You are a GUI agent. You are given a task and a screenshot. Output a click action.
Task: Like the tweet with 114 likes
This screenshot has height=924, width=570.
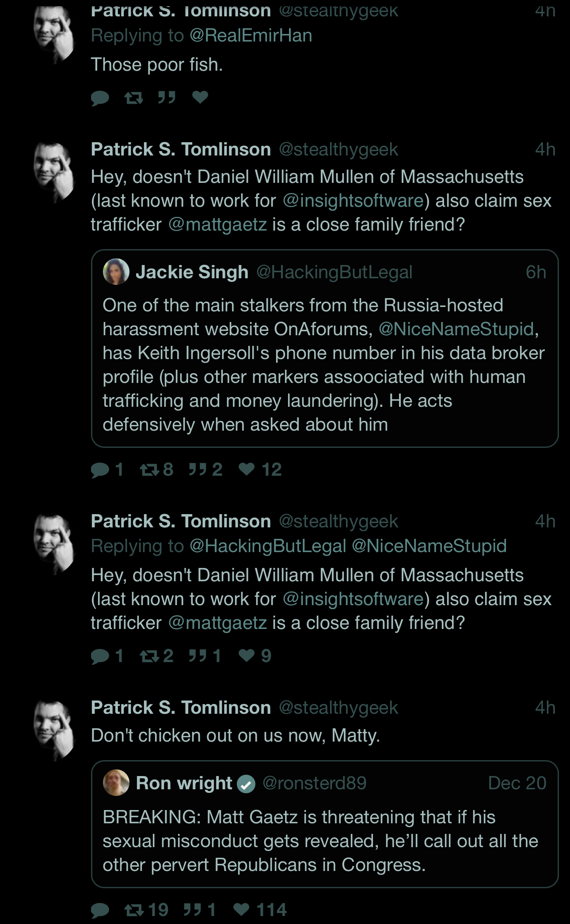(260, 909)
